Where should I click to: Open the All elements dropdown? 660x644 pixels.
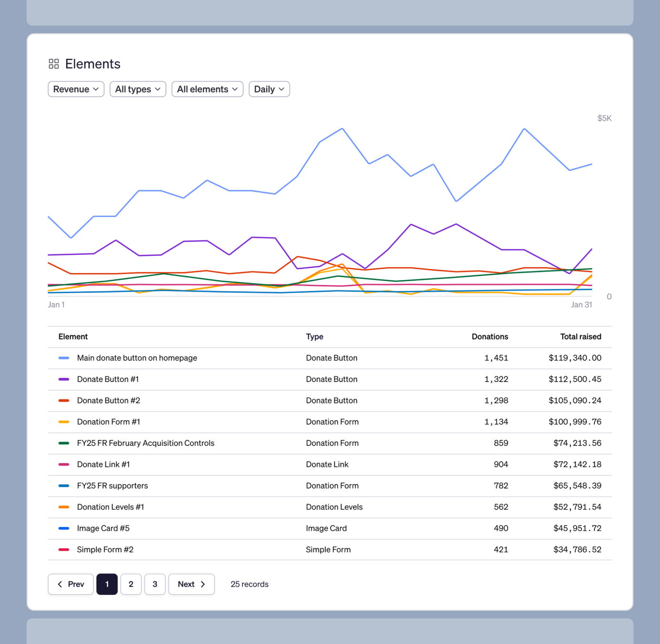click(207, 89)
